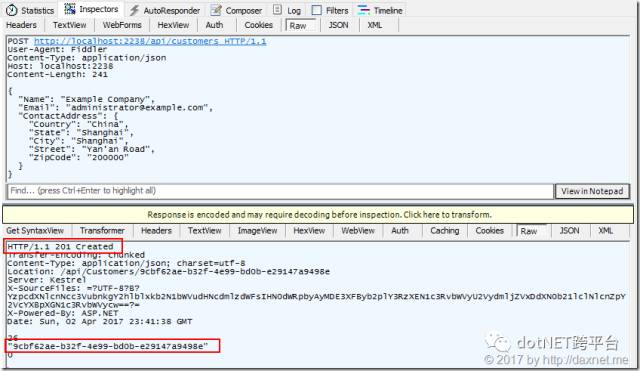Click the Find search field

tap(280, 191)
